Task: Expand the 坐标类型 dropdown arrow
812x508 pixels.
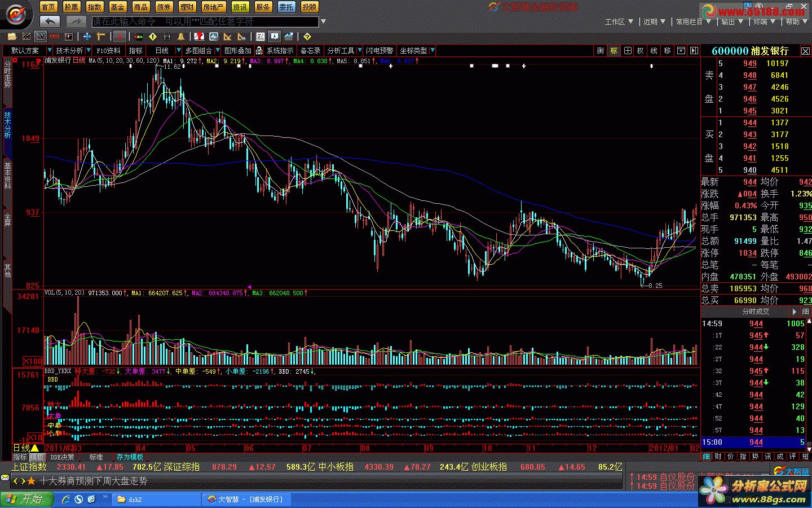Action: [432, 51]
